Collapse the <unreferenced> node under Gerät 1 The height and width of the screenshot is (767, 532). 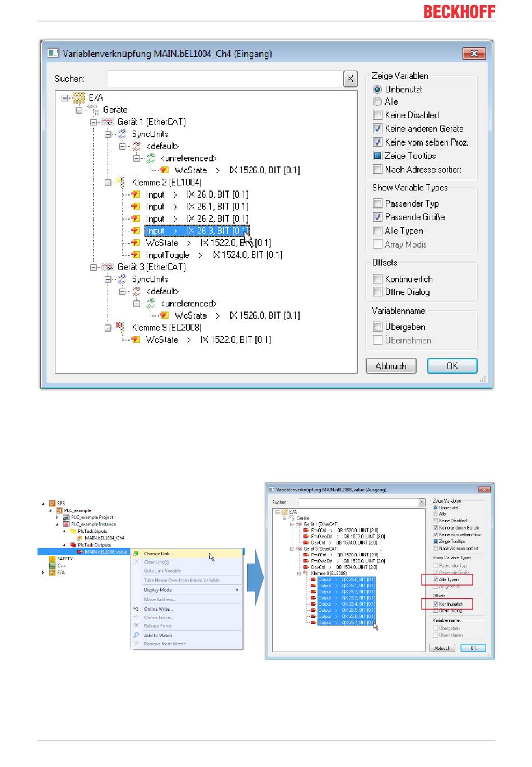[137, 159]
